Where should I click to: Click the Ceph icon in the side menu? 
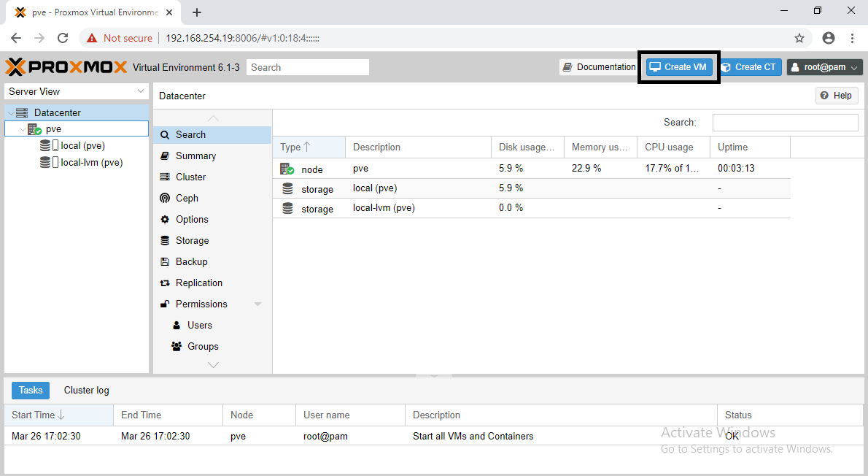[x=164, y=198]
